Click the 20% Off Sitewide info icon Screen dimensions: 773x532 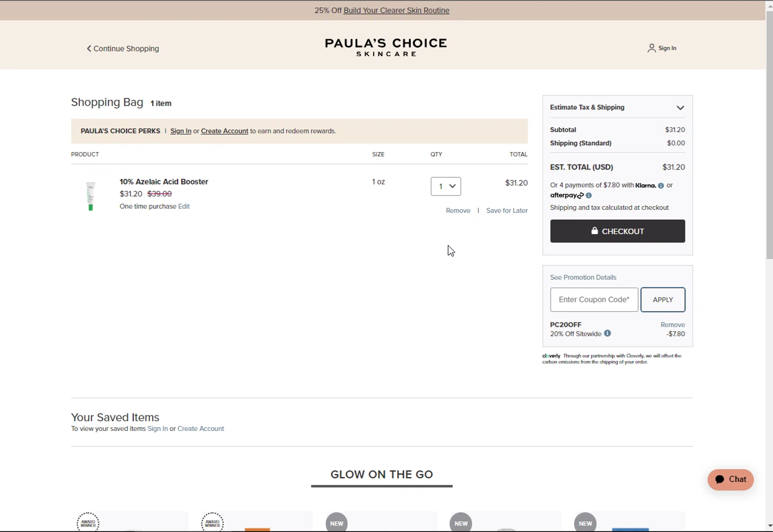[x=608, y=334]
